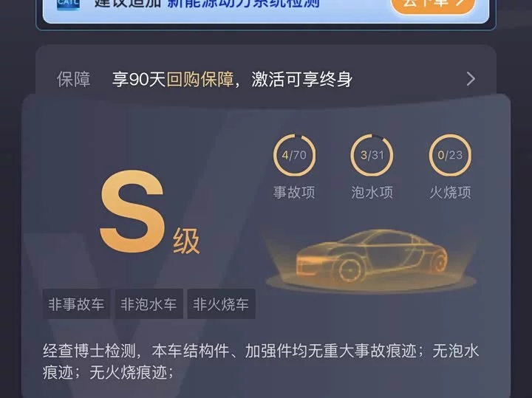This screenshot has height=398, width=532.
Task: Expand the 保障 row chevron arrow
Action: [x=471, y=79]
